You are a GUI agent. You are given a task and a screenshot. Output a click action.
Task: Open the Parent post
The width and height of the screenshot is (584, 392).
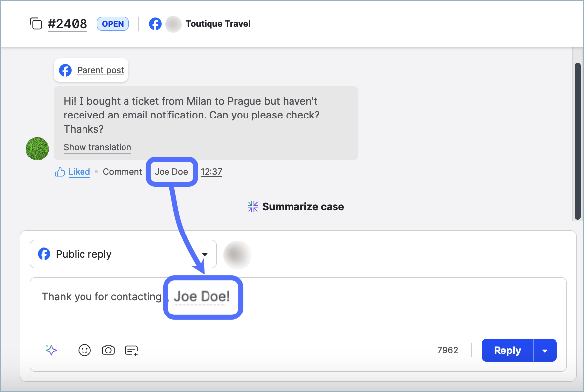tap(100, 70)
